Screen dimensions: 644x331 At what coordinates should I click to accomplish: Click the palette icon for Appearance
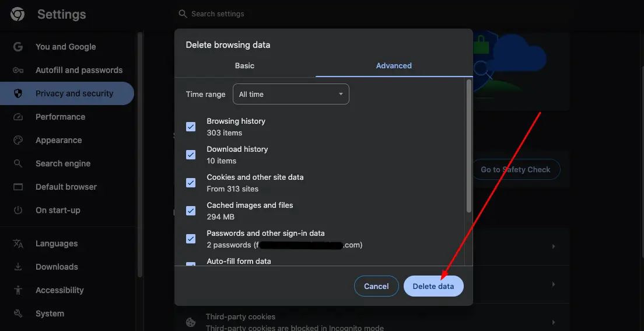[x=17, y=140]
